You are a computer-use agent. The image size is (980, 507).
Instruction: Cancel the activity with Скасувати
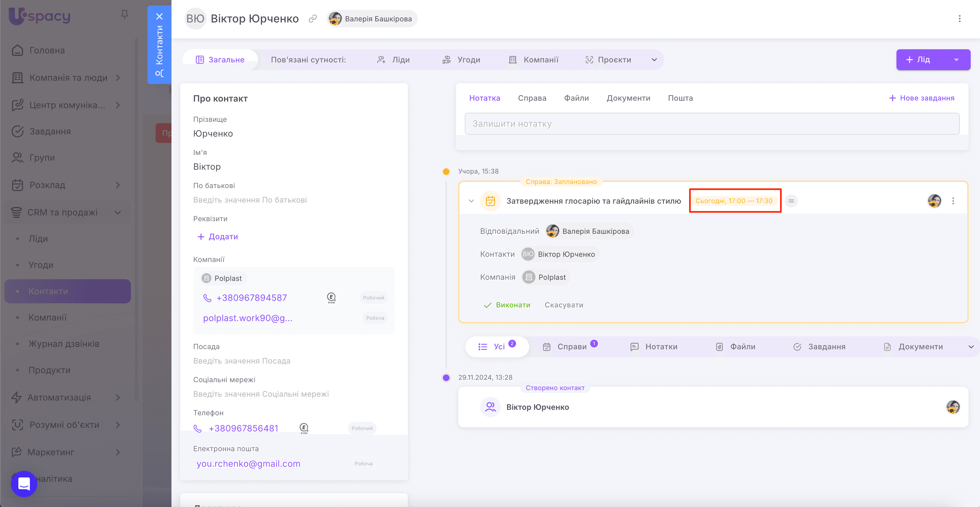[564, 305]
